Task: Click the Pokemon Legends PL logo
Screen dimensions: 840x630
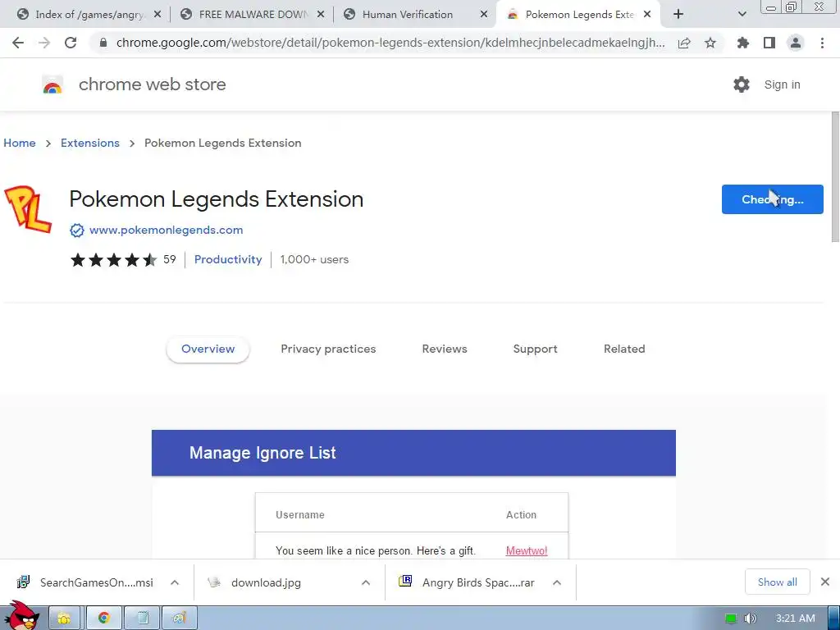Action: click(28, 209)
